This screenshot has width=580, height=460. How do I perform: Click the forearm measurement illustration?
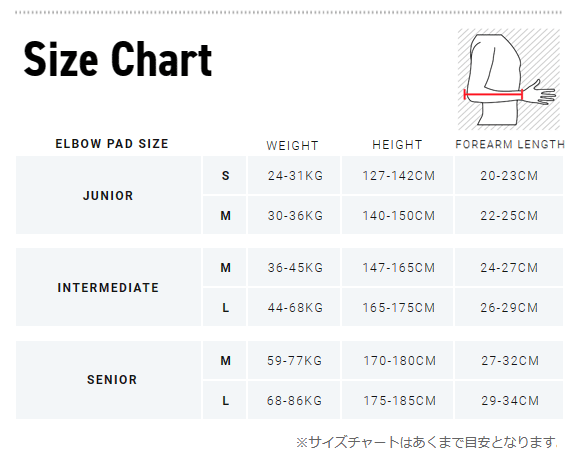pos(509,79)
